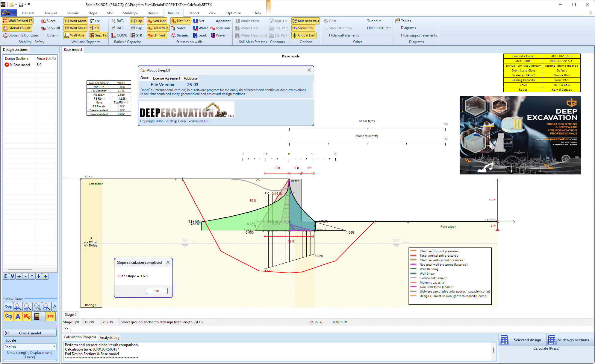
Task: Switch to the License Agreement tab
Action: coord(166,78)
